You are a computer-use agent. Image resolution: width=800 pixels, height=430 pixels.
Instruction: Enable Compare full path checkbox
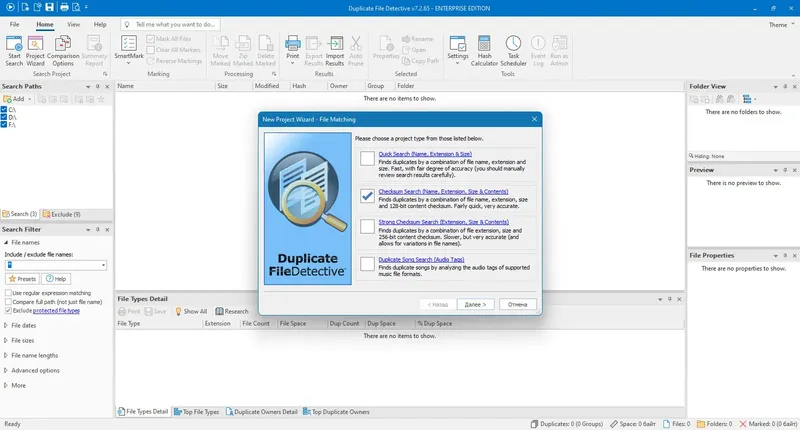click(x=8, y=301)
